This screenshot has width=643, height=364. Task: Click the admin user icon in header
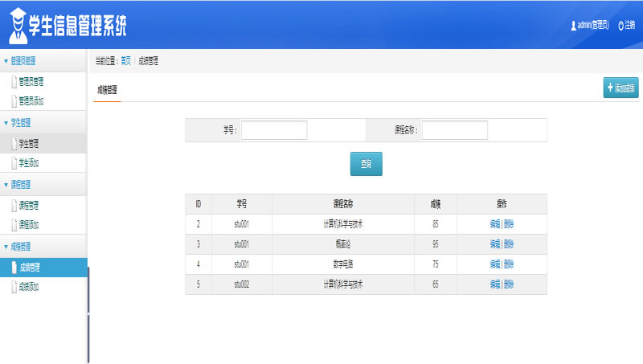point(573,26)
